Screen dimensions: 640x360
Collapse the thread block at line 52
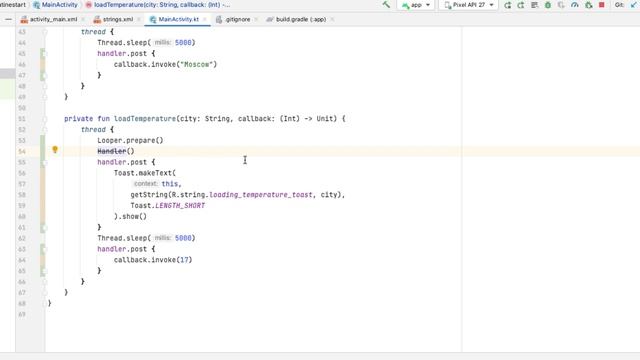[44, 130]
